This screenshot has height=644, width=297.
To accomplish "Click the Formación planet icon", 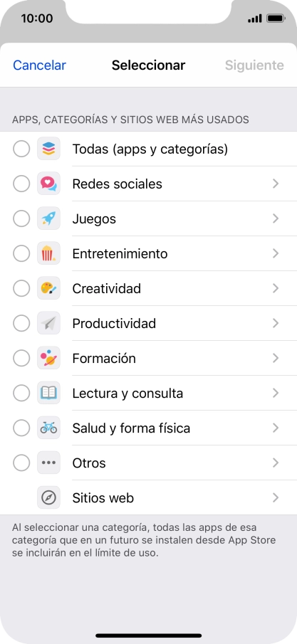I will point(48,358).
